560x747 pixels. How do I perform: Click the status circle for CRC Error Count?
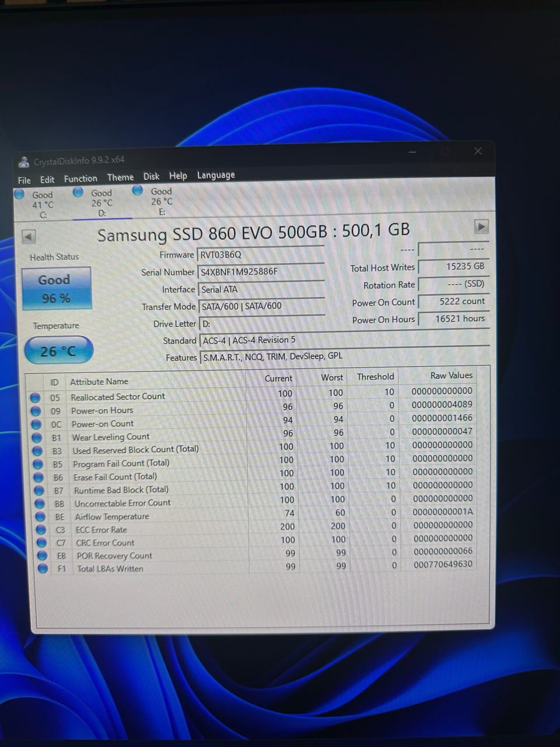click(41, 543)
